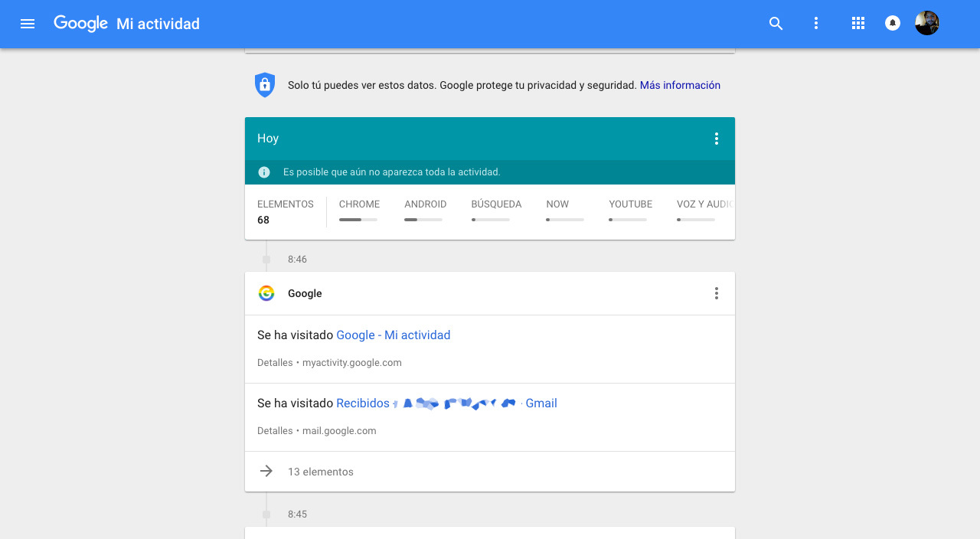Open the Google - Mi actividad link
The height and width of the screenshot is (539, 980).
(x=393, y=335)
